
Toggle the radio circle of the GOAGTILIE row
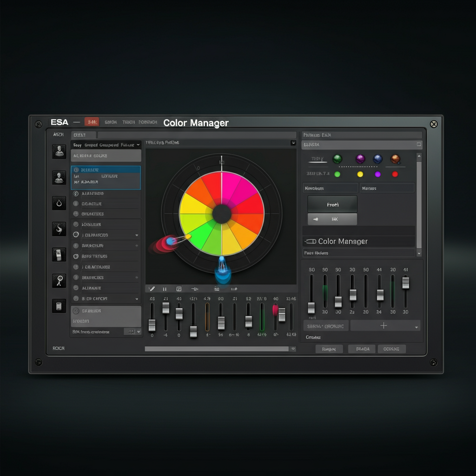[76, 204]
